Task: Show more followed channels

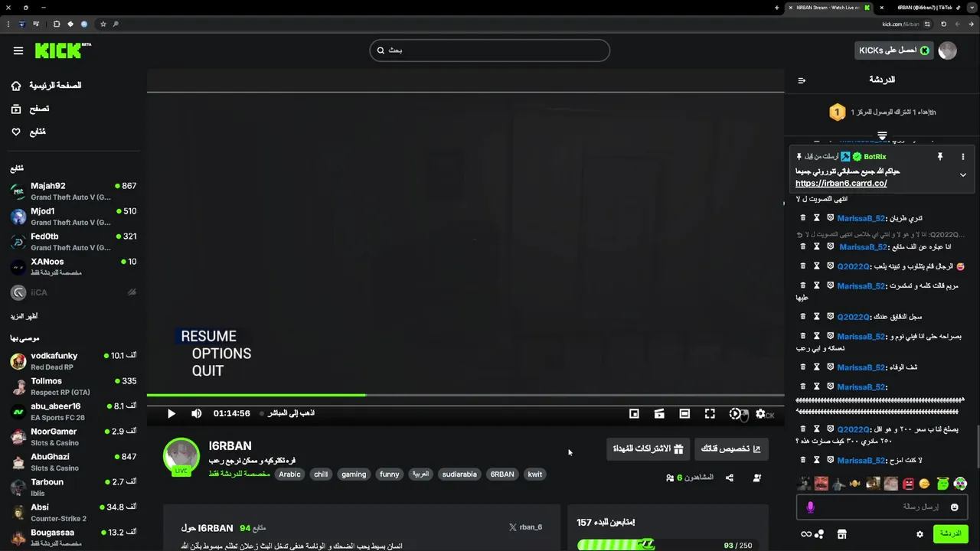Action: (24, 316)
